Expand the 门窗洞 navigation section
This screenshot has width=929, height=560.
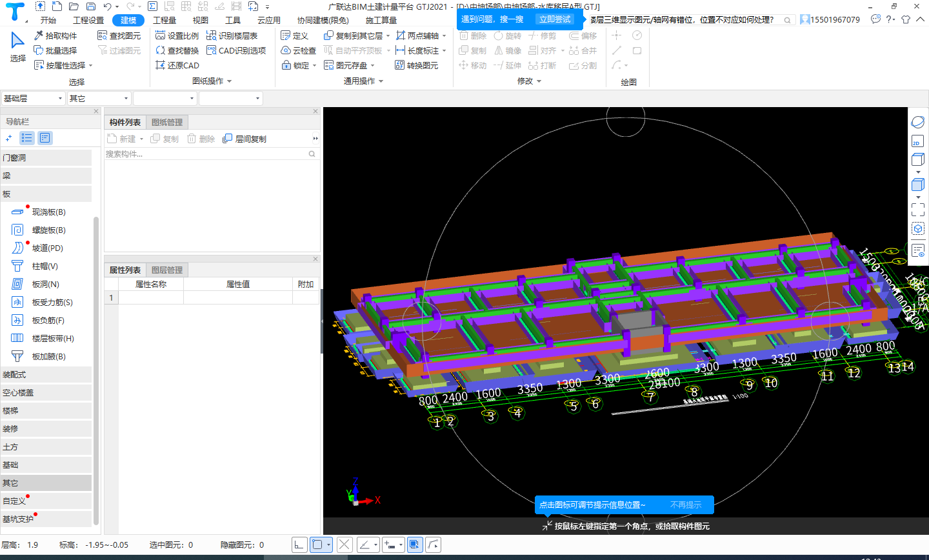click(x=46, y=157)
